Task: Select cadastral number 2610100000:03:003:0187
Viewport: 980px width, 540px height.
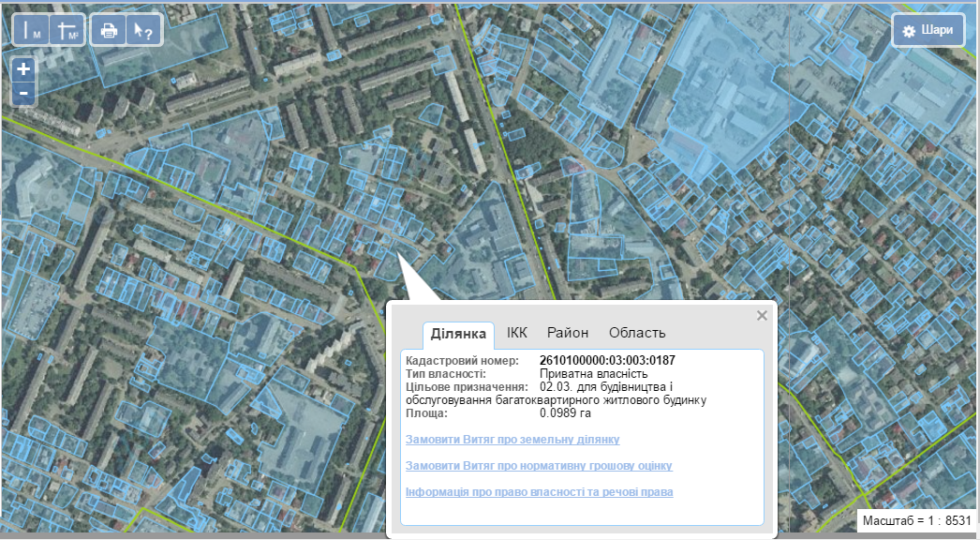Action: pos(607,360)
